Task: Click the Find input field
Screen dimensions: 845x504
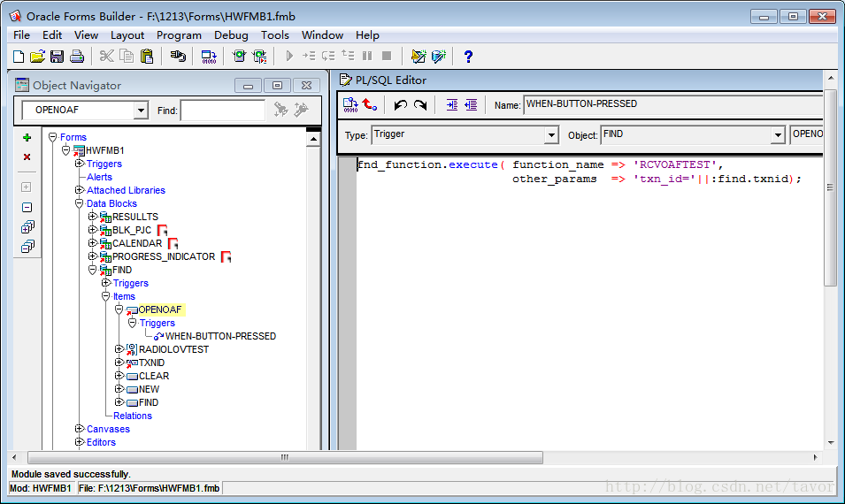Action: tap(223, 111)
